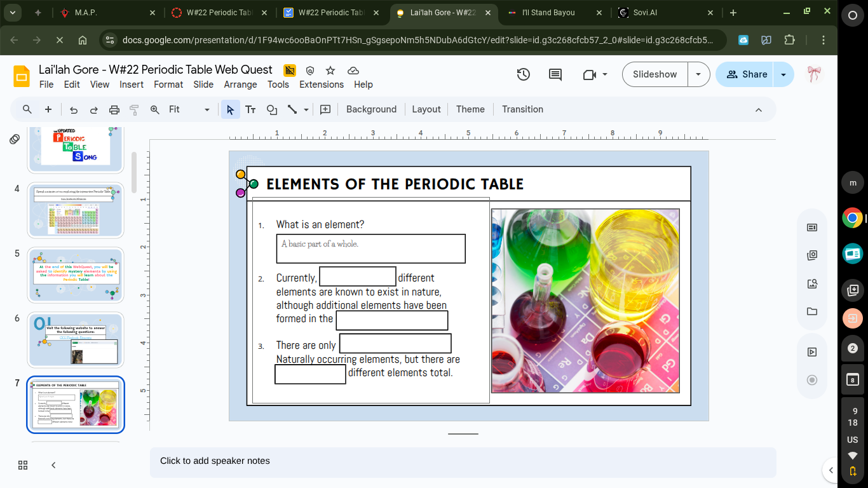The height and width of the screenshot is (488, 868).
Task: Undo the last action
Action: [x=74, y=109]
